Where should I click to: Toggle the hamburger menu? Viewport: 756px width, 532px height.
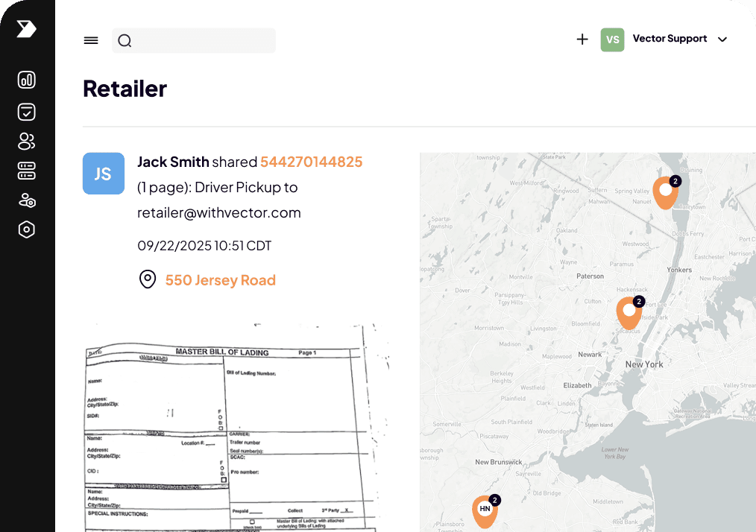coord(91,41)
